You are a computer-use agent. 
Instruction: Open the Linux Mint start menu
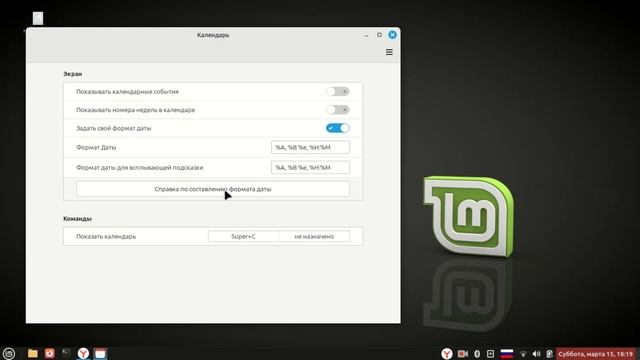pyautogui.click(x=9, y=353)
